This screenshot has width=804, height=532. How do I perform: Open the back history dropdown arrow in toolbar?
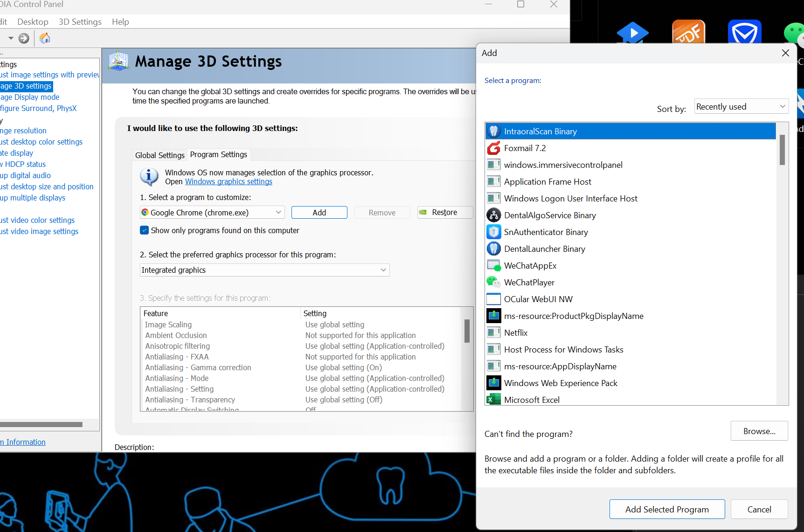[11, 38]
